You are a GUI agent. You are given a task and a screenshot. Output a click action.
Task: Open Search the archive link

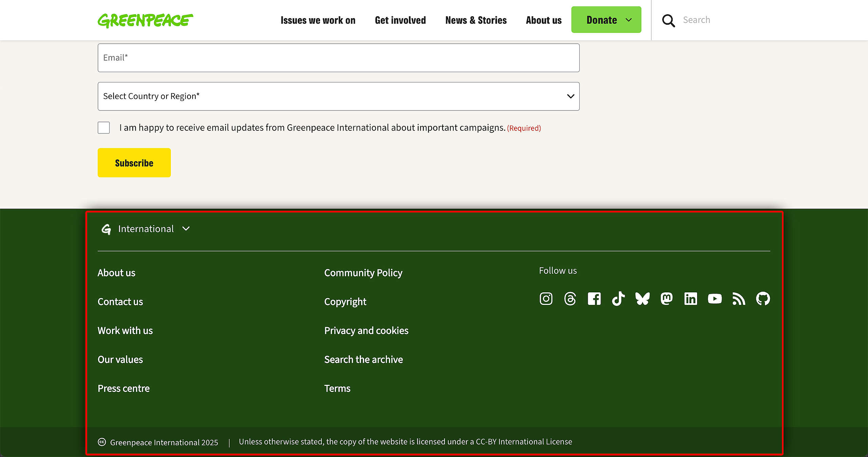click(363, 359)
